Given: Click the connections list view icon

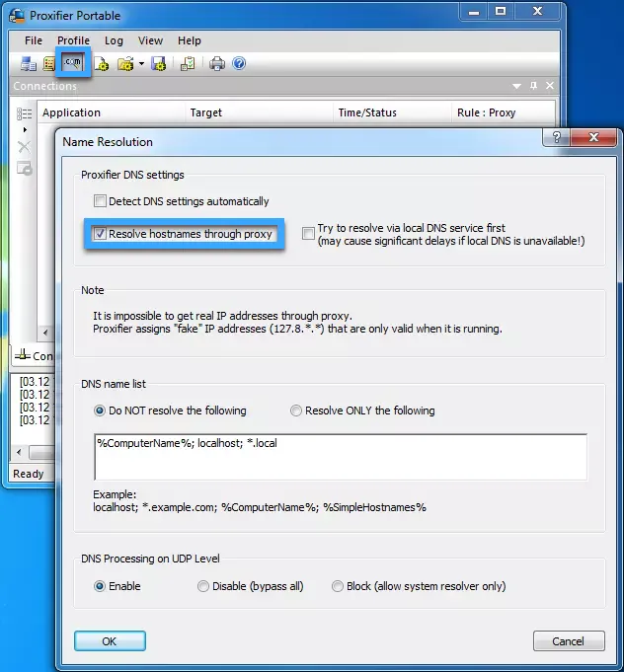Looking at the screenshot, I should point(24,113).
